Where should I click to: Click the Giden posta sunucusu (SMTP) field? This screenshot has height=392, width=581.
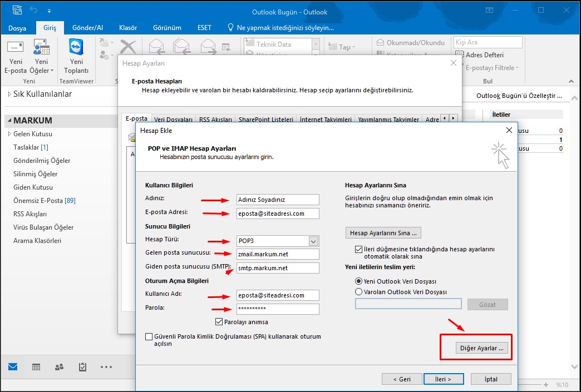(x=278, y=268)
